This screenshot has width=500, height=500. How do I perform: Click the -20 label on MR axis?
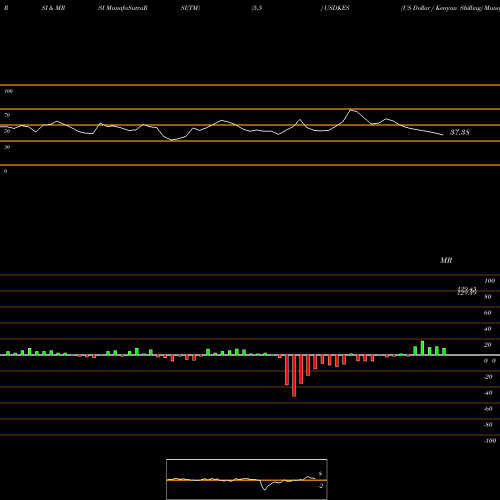coord(488,377)
